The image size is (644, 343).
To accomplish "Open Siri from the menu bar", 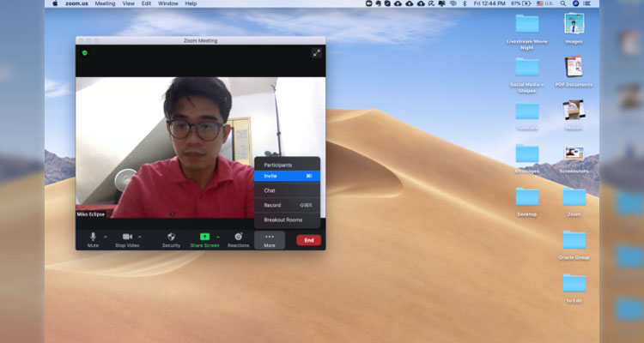I will [x=575, y=3].
